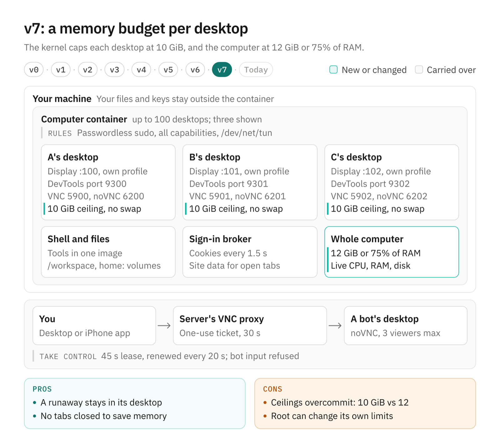The width and height of the screenshot is (500, 448).
Task: Open the Sign-in broker card
Action: coord(250,252)
